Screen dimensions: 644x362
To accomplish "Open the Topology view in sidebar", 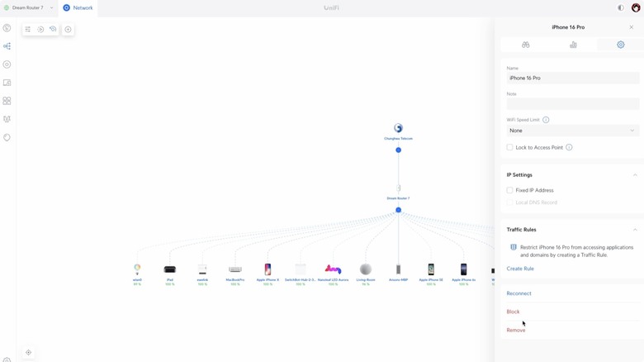I will pyautogui.click(x=7, y=46).
